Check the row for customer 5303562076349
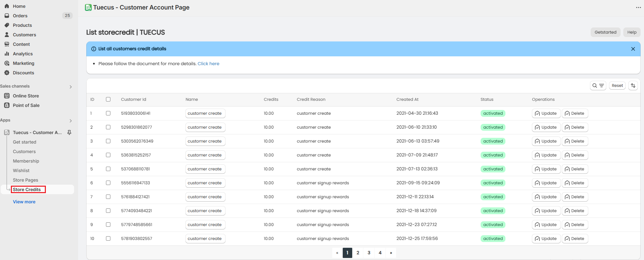Screen dimensions: 644x260 tap(108, 141)
